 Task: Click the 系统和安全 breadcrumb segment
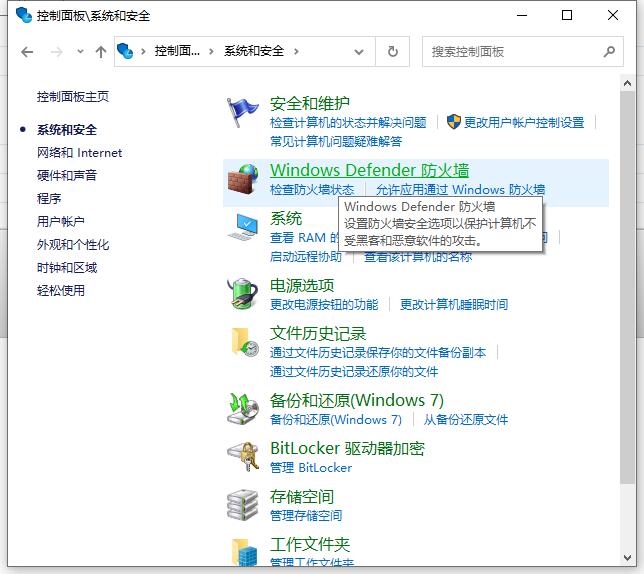[254, 51]
